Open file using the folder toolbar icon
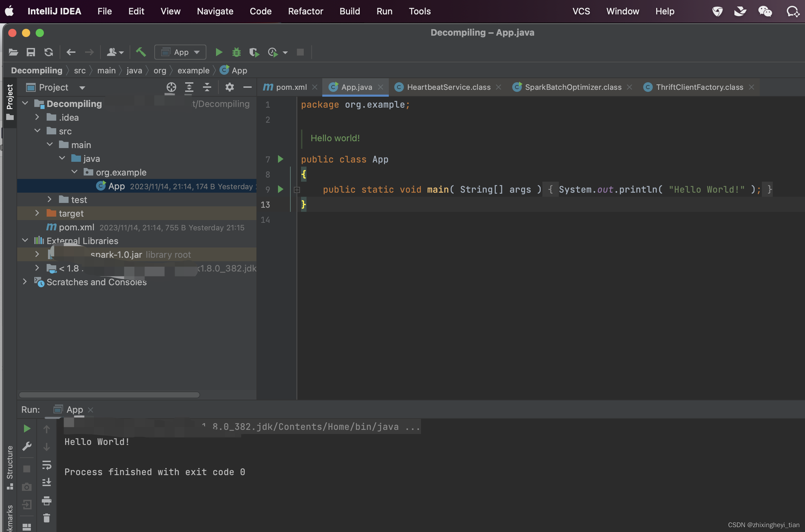This screenshot has height=532, width=805. coord(13,52)
